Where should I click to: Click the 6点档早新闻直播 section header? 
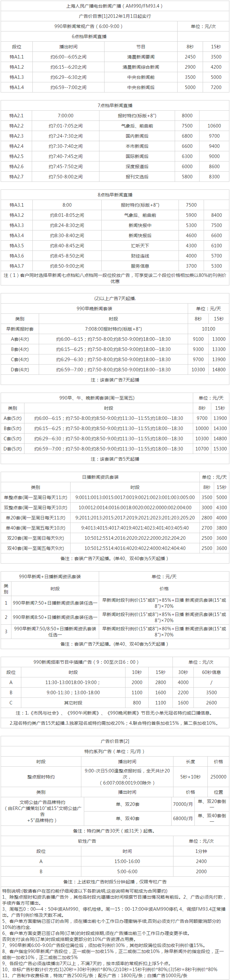click(x=89, y=37)
